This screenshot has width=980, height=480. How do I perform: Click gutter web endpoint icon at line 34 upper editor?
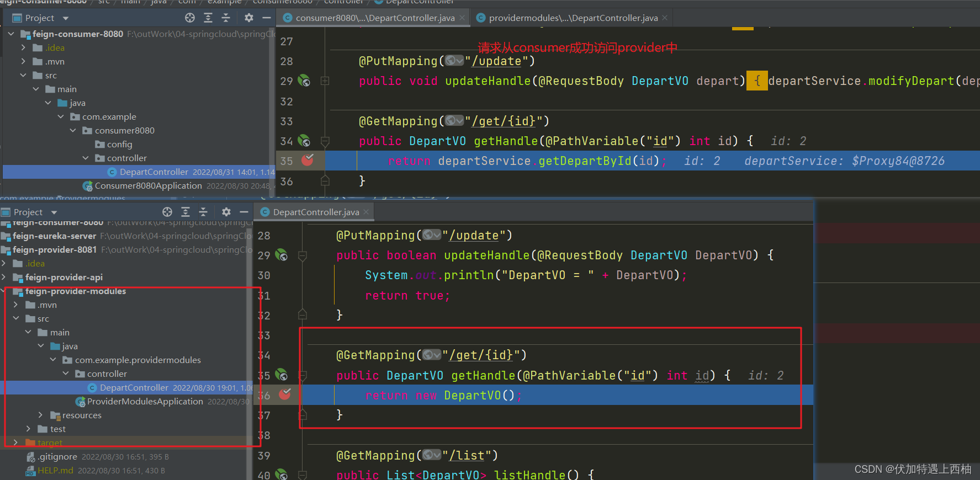304,141
